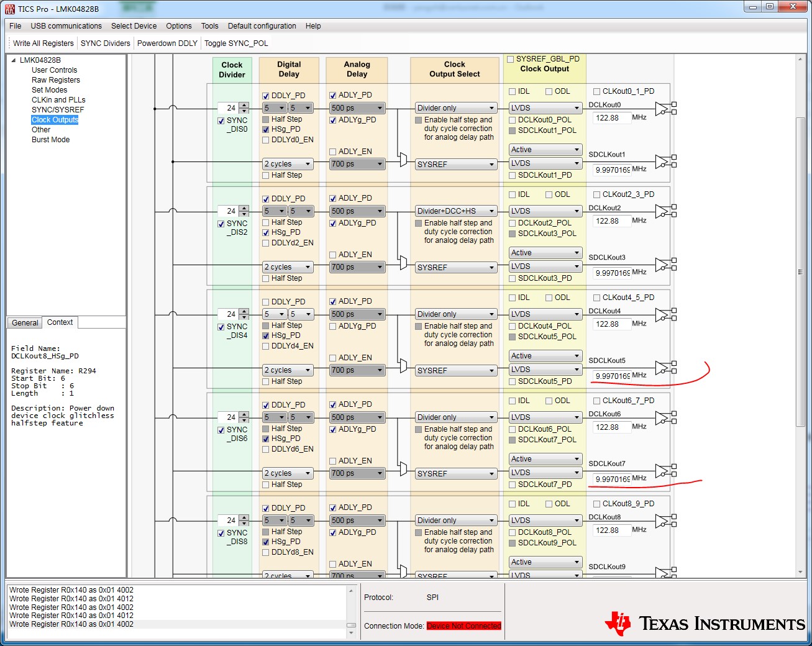The height and width of the screenshot is (646, 812).
Task: Open the Help menu
Action: coord(313,26)
